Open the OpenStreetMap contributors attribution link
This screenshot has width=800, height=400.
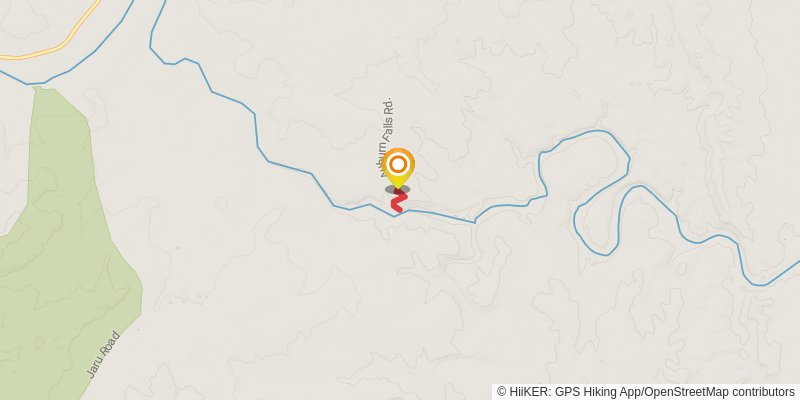click(719, 392)
